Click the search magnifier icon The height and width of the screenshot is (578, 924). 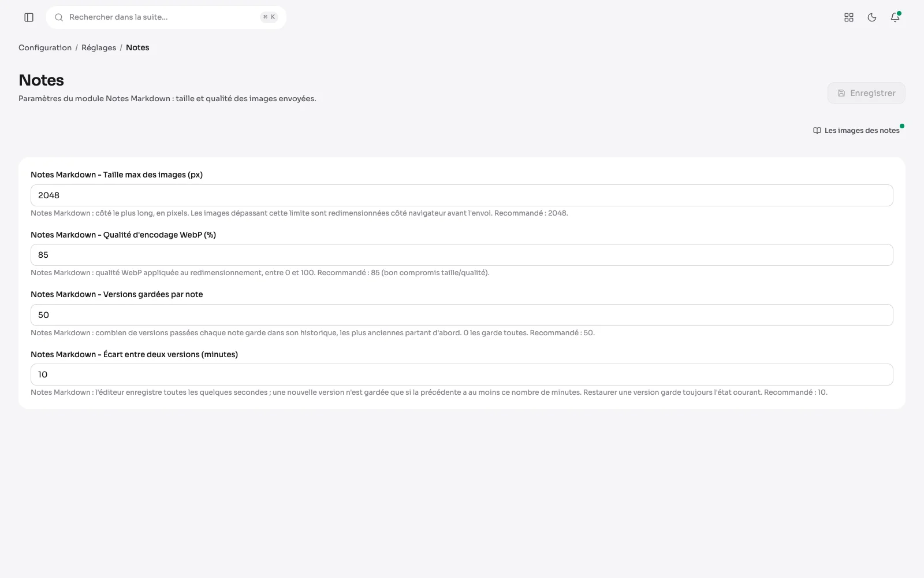[x=59, y=17]
